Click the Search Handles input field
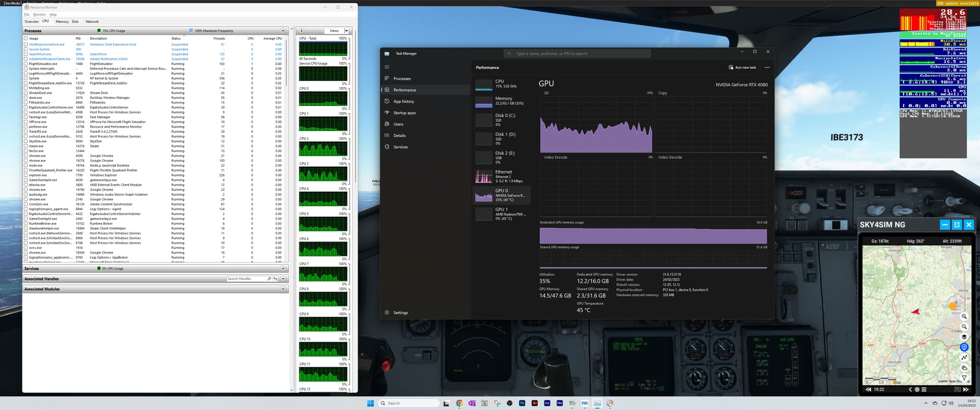 pyautogui.click(x=246, y=278)
